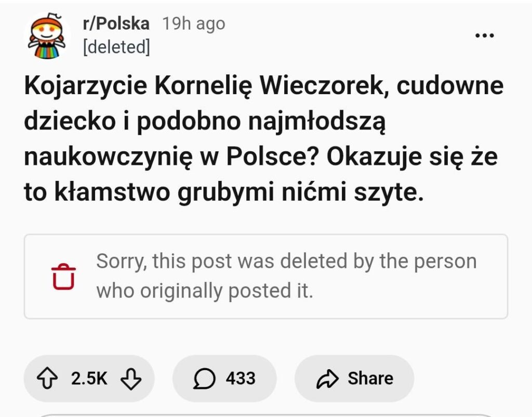Click the Share button label

pos(370,379)
